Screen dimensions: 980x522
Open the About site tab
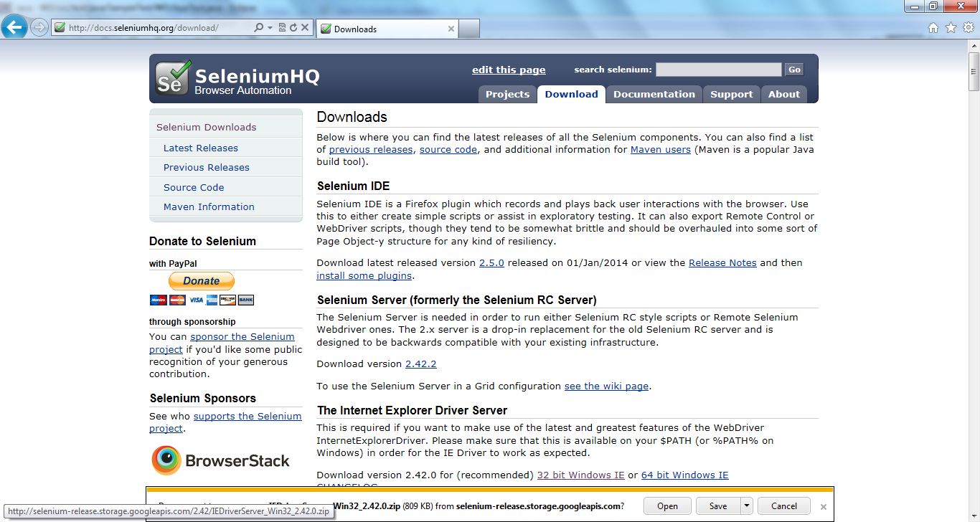(x=784, y=94)
